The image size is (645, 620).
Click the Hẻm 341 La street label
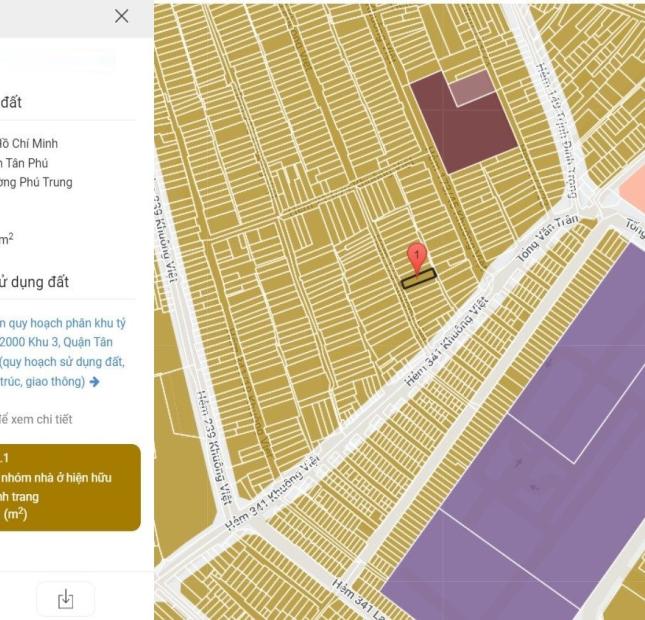(x=358, y=601)
